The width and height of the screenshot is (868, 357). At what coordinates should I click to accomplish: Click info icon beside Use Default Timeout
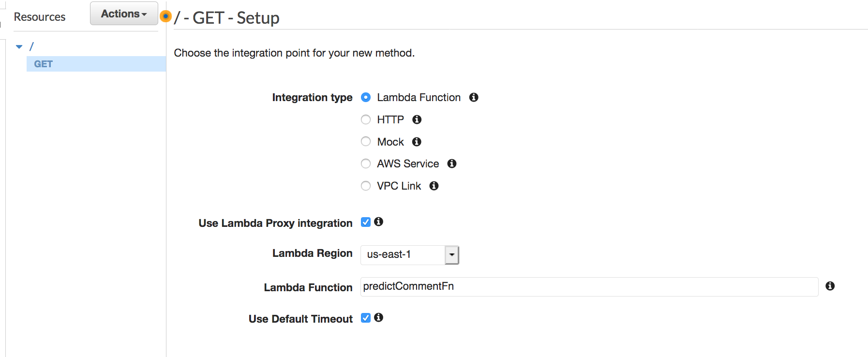379,317
